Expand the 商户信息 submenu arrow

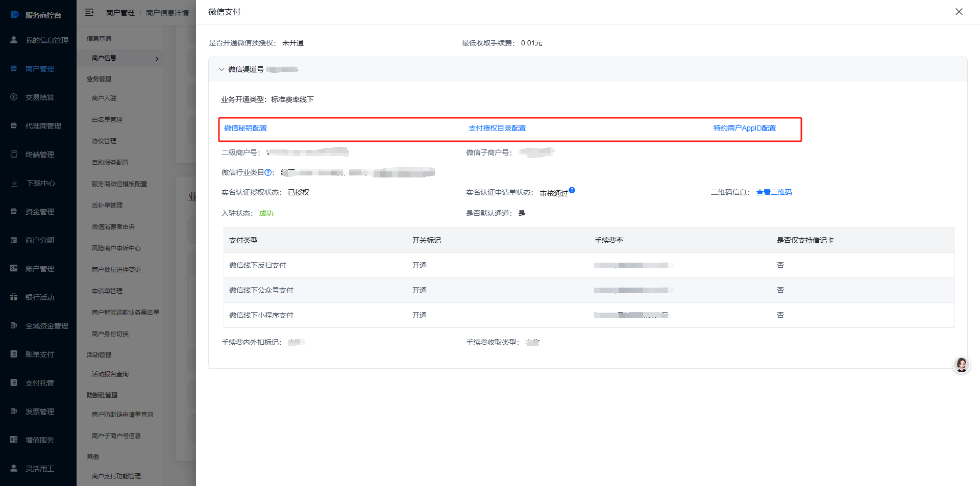click(x=157, y=59)
